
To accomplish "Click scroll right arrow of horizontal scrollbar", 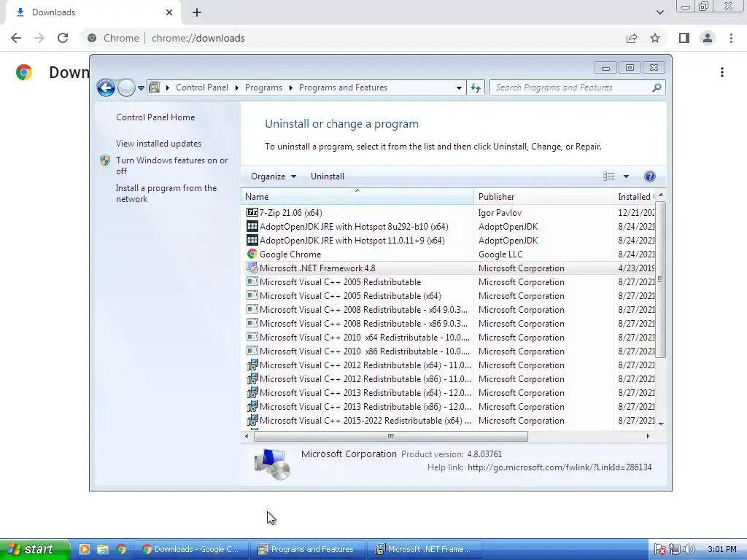I will click(648, 436).
